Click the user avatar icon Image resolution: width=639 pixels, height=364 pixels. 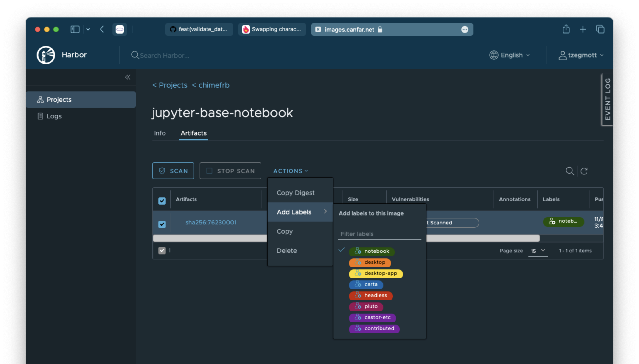coord(563,55)
